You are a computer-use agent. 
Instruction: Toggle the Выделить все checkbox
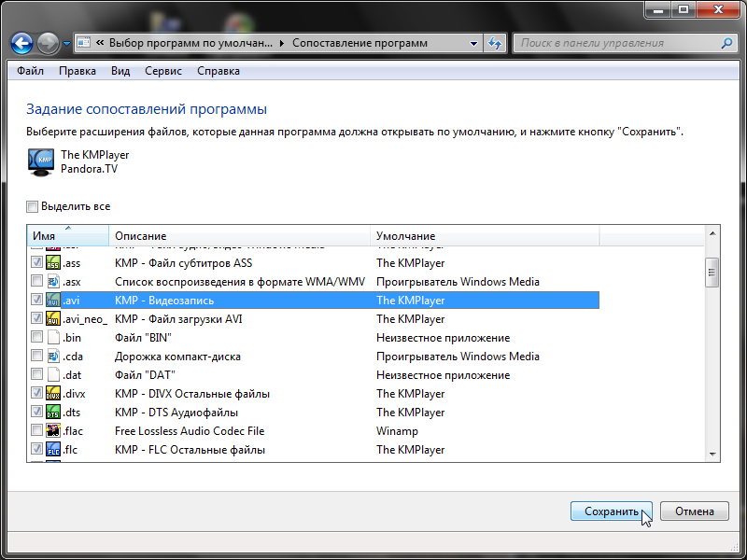pyautogui.click(x=32, y=206)
